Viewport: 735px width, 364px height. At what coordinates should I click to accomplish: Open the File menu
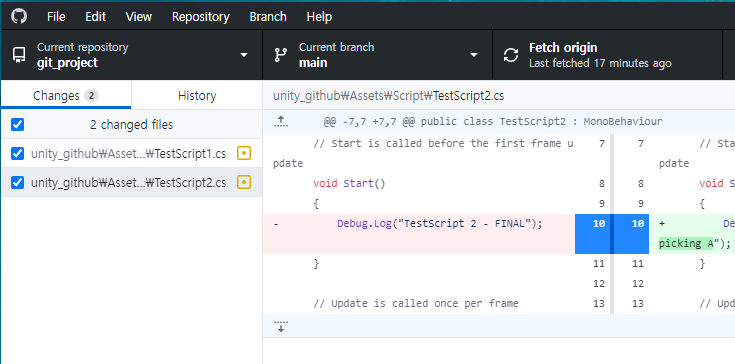[x=56, y=17]
